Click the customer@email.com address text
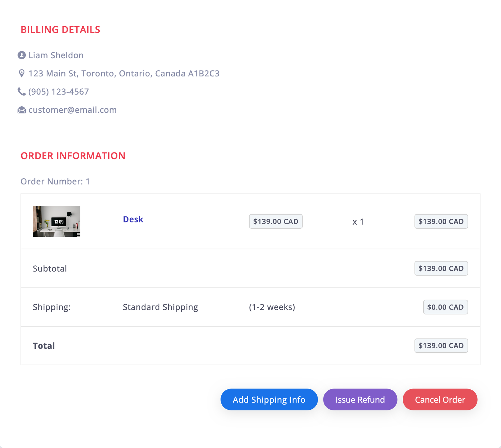 pyautogui.click(x=72, y=110)
